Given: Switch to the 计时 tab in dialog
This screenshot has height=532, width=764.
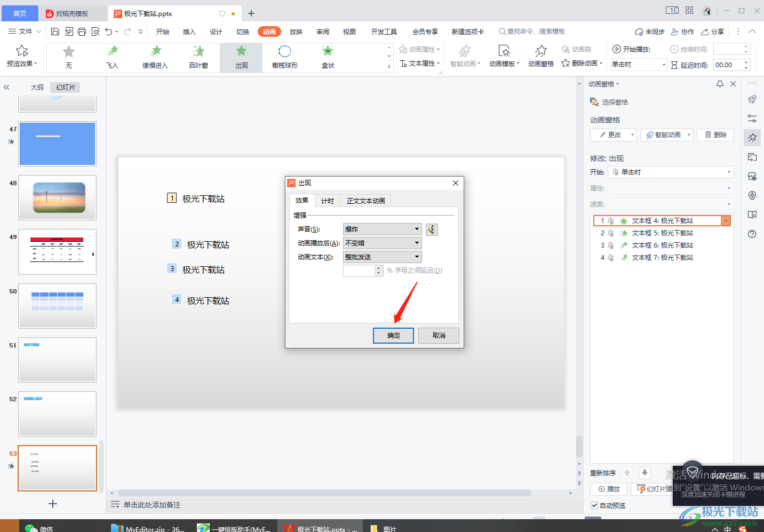Looking at the screenshot, I should point(328,201).
